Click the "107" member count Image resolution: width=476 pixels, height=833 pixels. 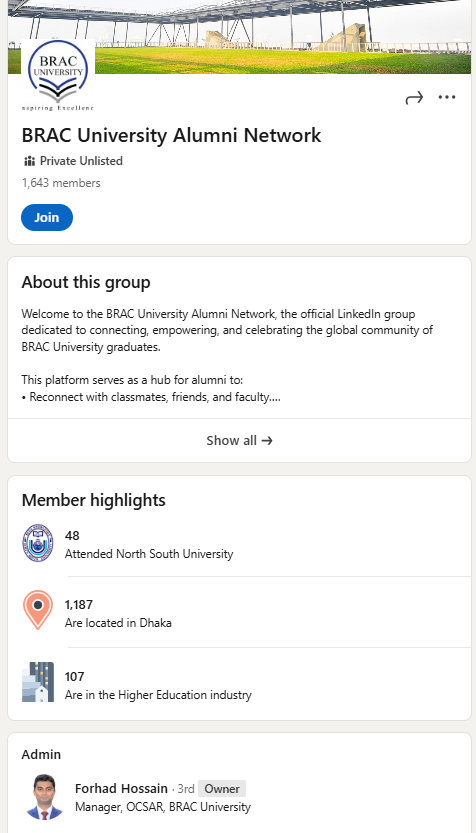tap(74, 676)
